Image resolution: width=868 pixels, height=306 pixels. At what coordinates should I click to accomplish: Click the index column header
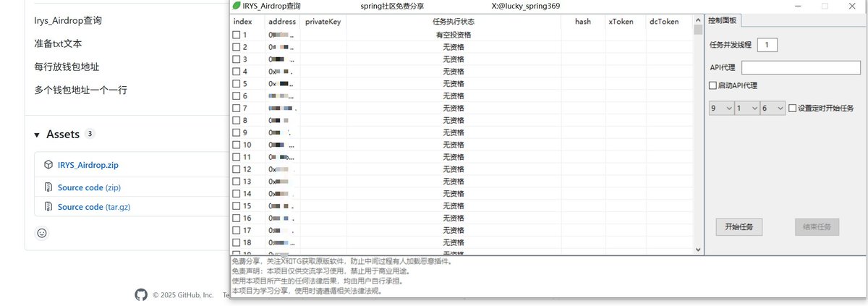tap(247, 22)
